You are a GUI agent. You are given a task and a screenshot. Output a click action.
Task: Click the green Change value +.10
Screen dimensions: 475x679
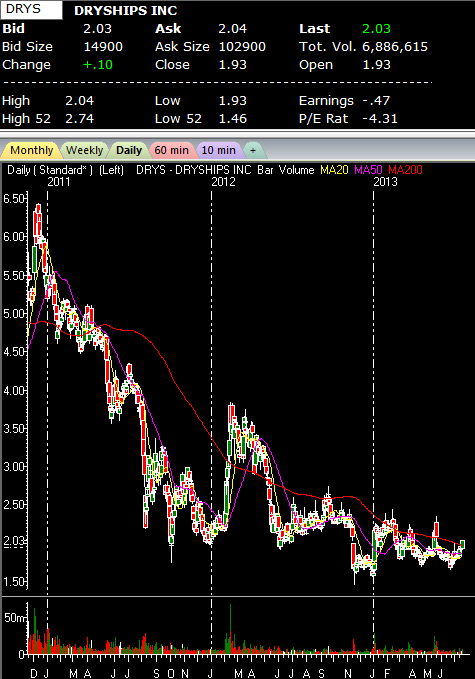[x=98, y=65]
